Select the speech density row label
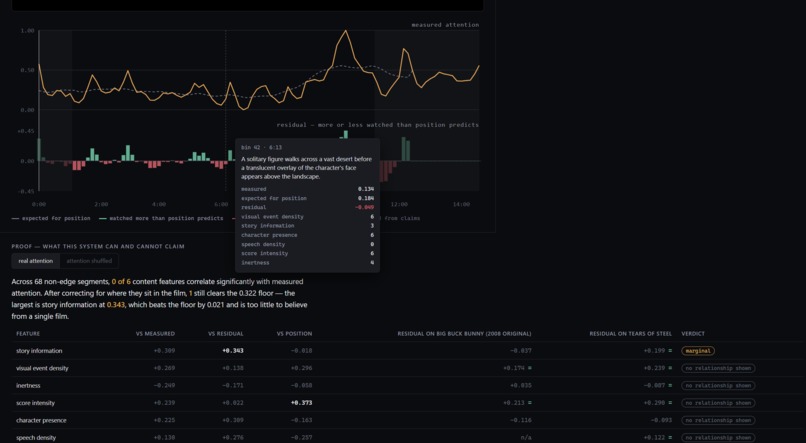 click(36, 438)
